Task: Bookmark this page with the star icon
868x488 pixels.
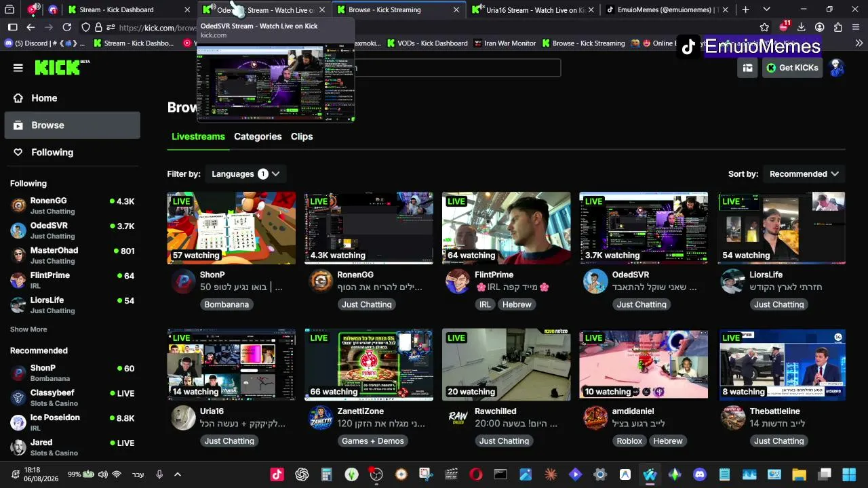Action: 764,27
